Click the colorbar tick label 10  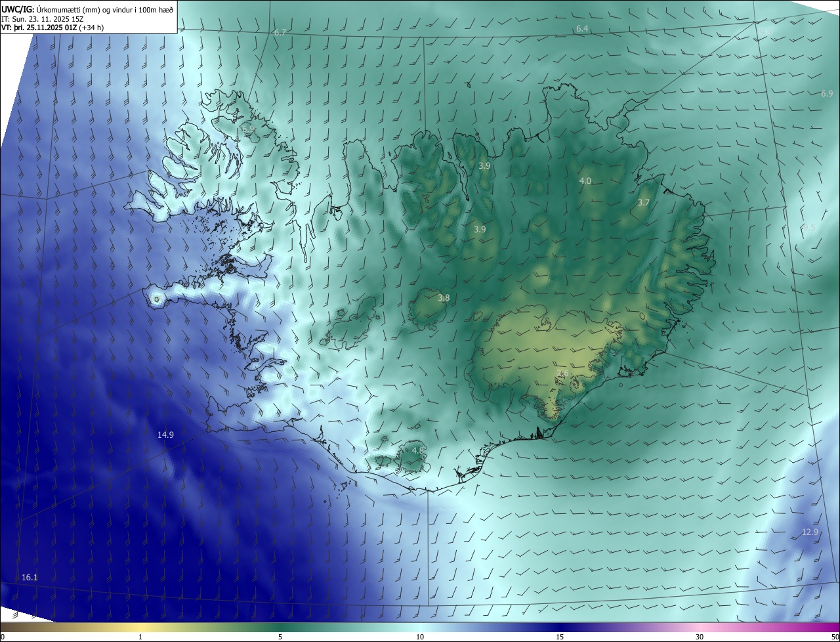(420, 637)
